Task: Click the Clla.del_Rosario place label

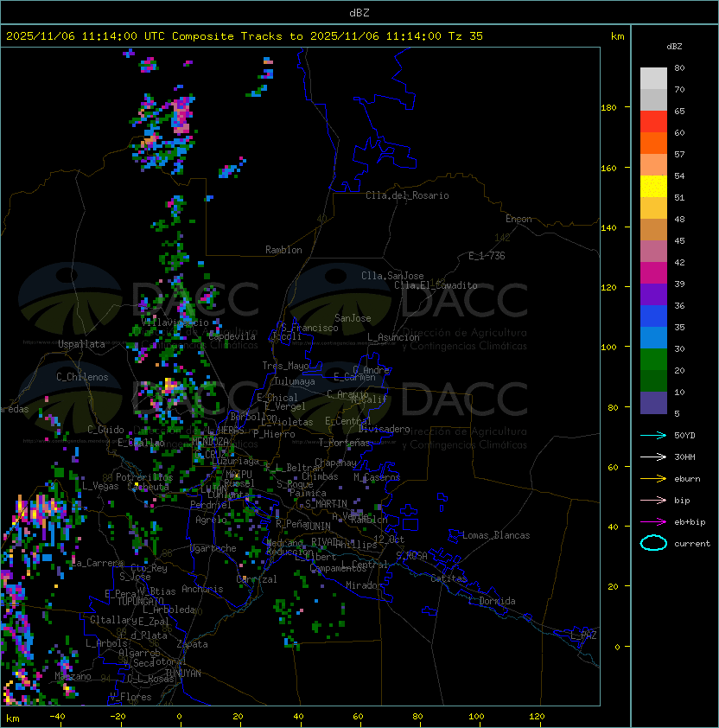Action: pos(407,195)
